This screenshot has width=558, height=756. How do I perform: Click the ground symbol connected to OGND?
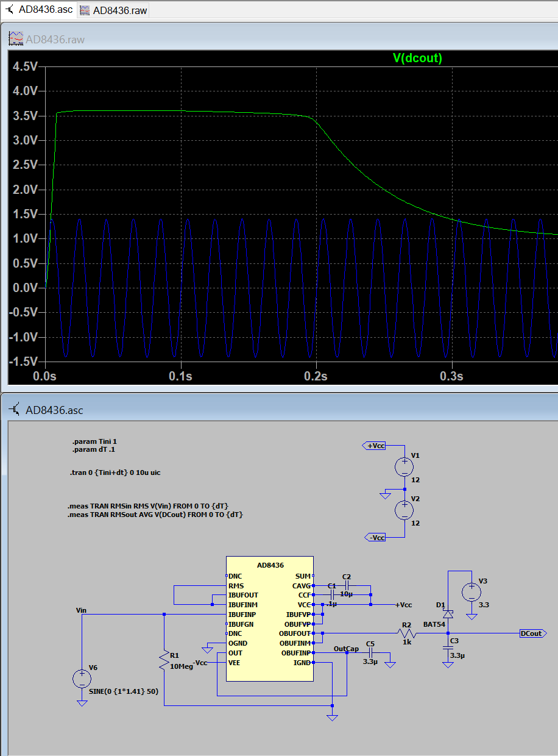coord(207,649)
